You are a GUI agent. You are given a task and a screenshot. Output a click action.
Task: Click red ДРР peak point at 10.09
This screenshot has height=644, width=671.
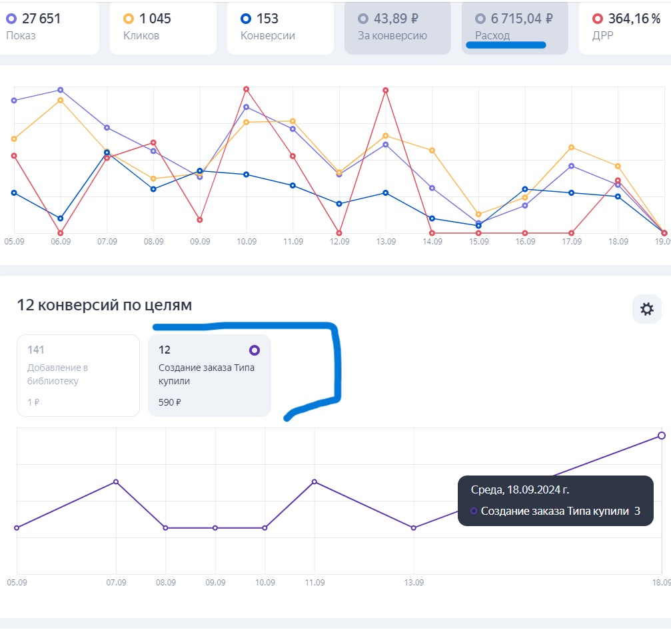247,89
